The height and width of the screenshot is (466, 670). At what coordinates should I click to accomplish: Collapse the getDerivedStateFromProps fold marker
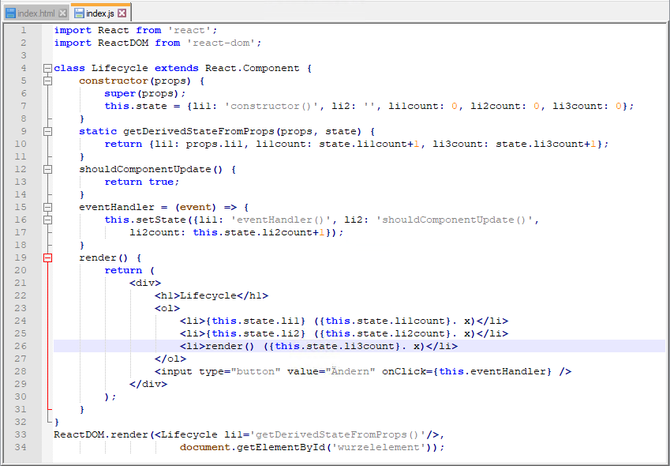47,132
